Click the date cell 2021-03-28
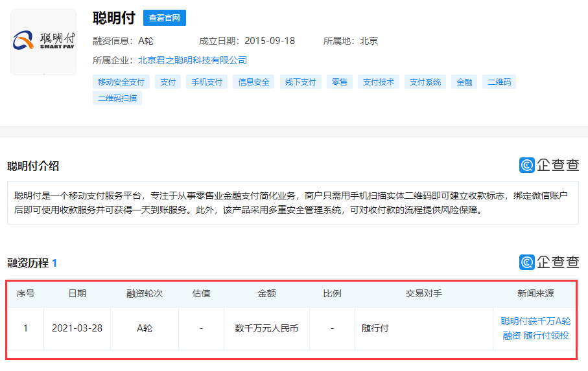Screen dimensions: 588x371 (x=77, y=328)
